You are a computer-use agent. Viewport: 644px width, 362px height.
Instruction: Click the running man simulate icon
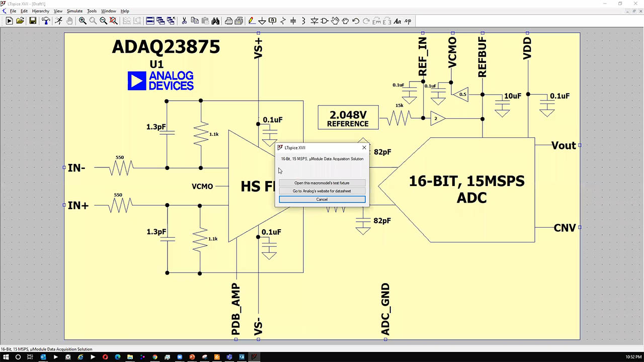pyautogui.click(x=58, y=21)
